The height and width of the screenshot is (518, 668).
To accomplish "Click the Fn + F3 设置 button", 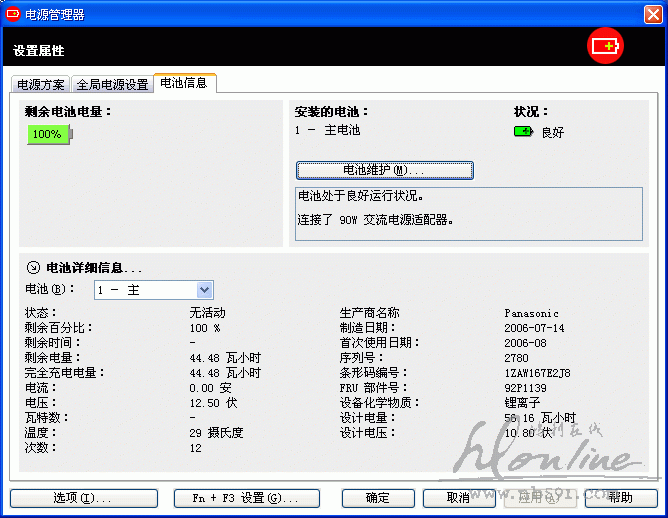I will tap(246, 498).
